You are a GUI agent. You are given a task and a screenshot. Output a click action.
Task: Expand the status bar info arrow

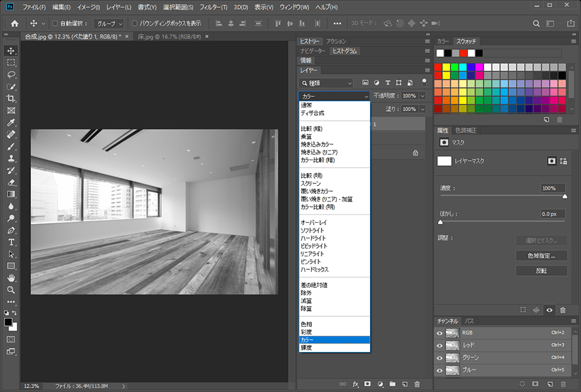[x=123, y=386]
